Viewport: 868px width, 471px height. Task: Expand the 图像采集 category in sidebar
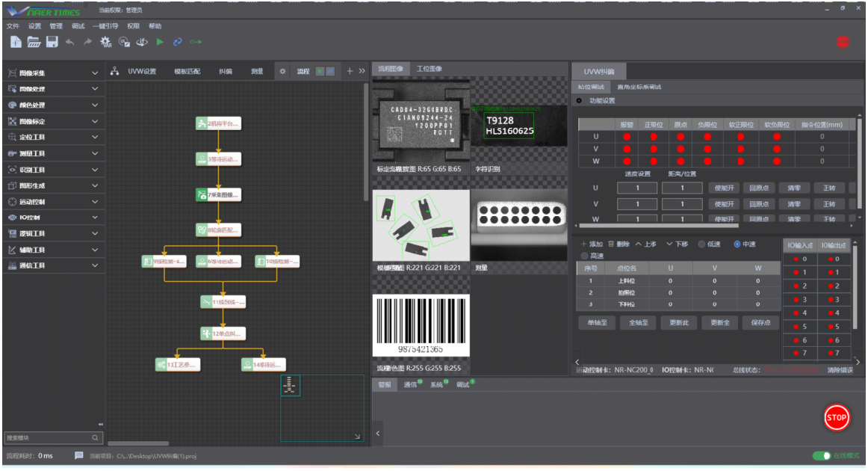(x=53, y=73)
